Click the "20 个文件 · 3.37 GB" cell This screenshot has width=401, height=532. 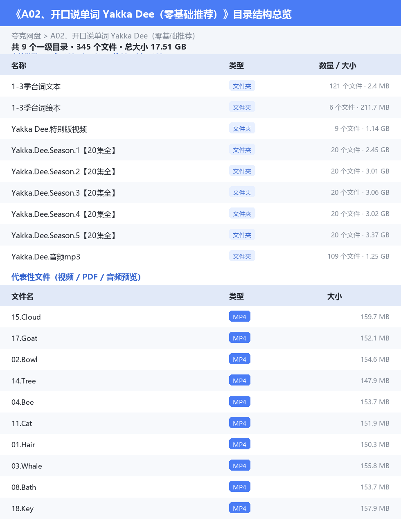[360, 235]
